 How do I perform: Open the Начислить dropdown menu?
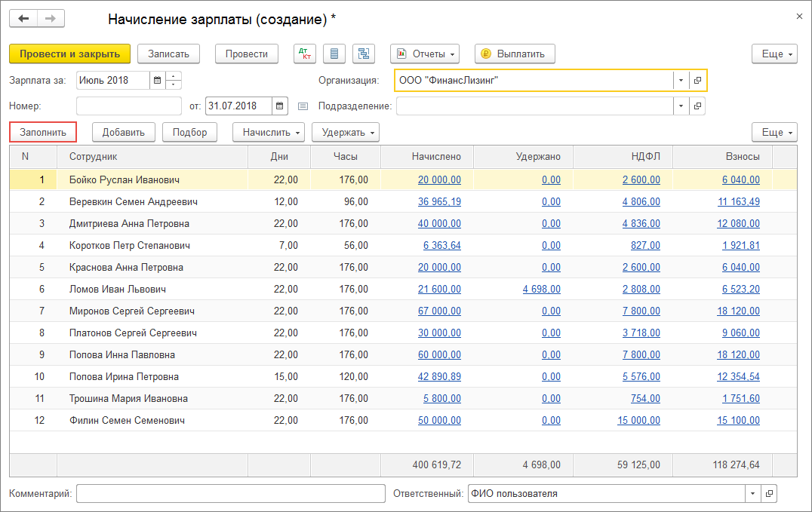[269, 133]
